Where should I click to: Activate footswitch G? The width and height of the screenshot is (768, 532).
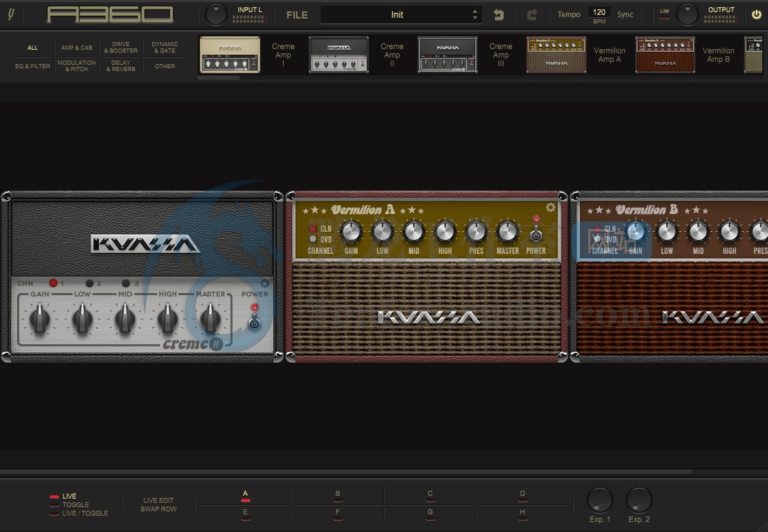(430, 514)
